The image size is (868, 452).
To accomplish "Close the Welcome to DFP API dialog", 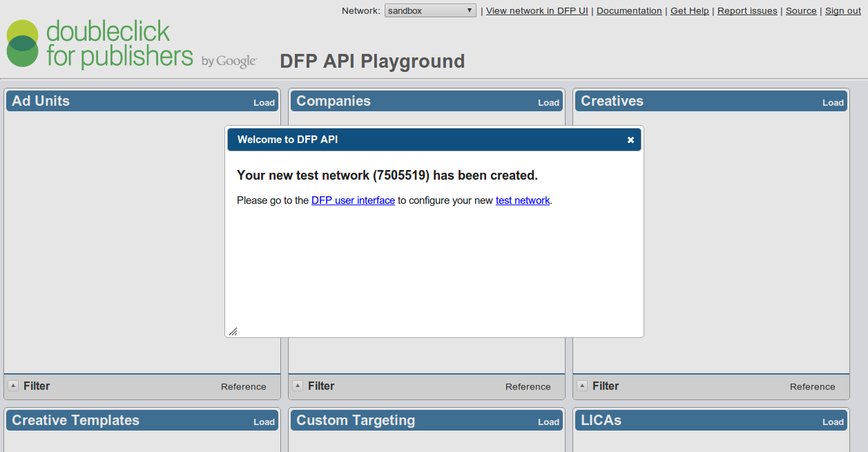I will pos(630,140).
